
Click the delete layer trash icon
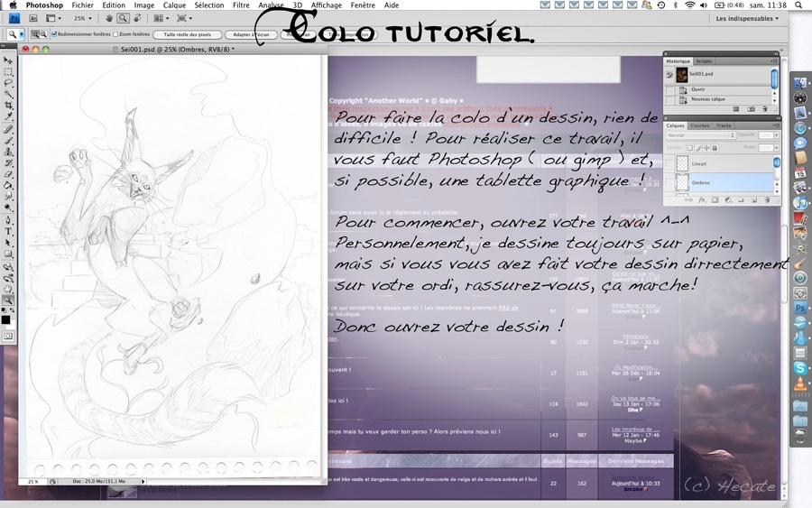[x=766, y=200]
